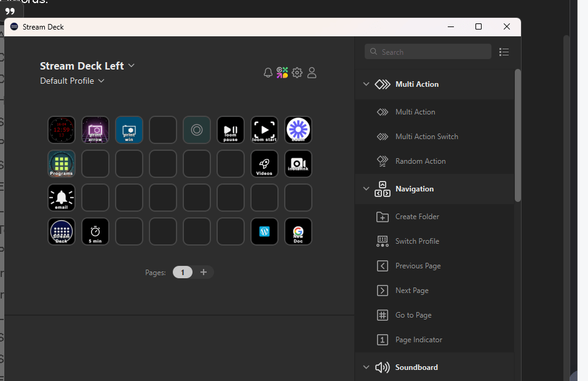The width and height of the screenshot is (588, 381).
Task: Focus the actions Search field
Action: pos(428,52)
